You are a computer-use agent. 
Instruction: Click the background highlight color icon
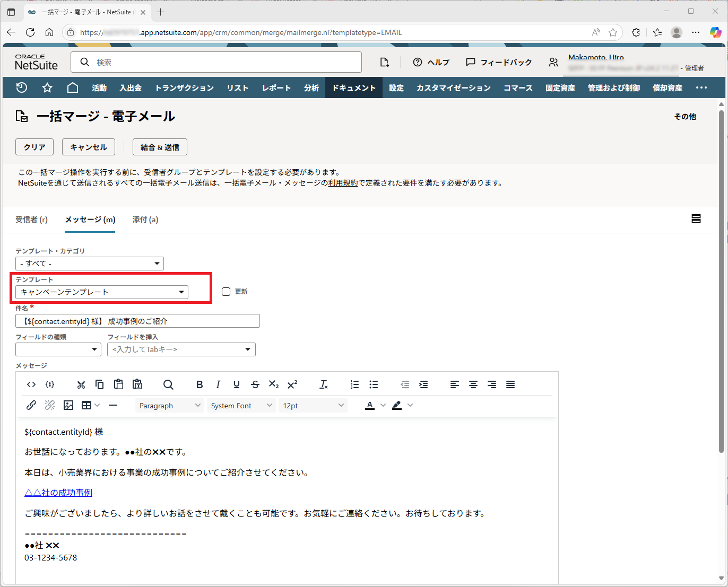(397, 405)
